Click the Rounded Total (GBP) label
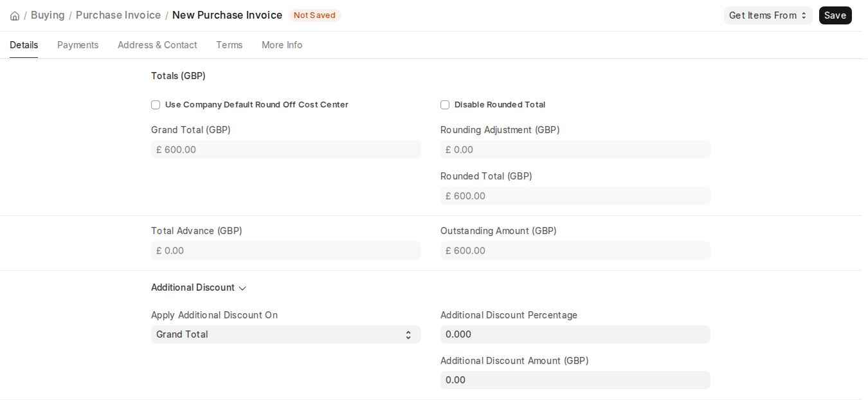The height and width of the screenshot is (400, 868). (x=486, y=176)
